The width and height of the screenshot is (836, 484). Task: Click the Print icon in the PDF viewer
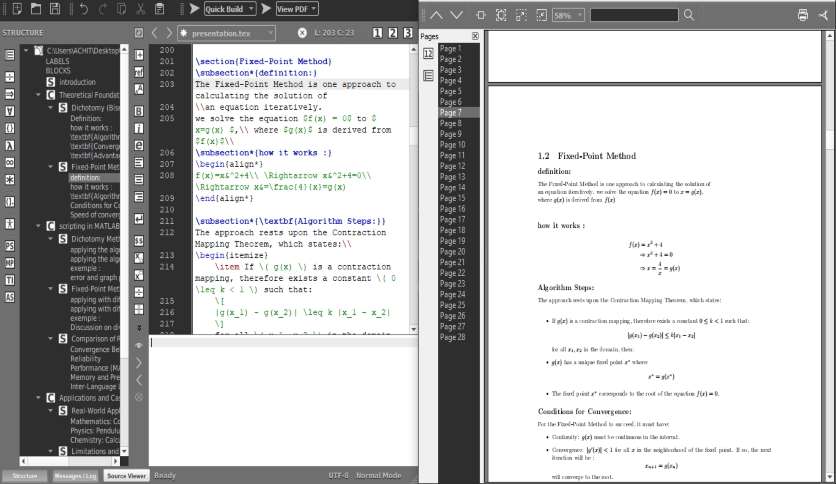[x=803, y=15]
